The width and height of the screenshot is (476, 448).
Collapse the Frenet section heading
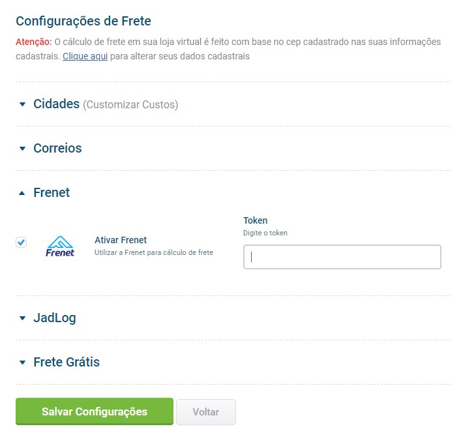click(x=52, y=193)
